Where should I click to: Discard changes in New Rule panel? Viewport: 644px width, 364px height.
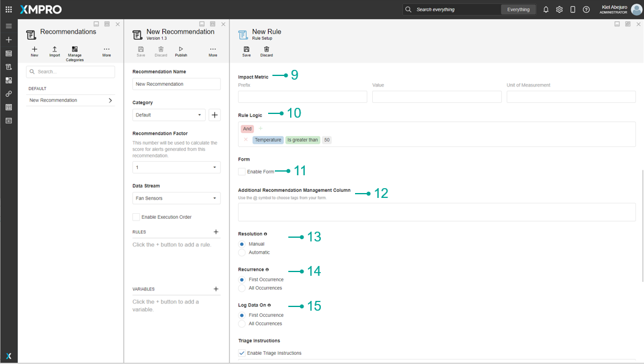pyautogui.click(x=266, y=51)
